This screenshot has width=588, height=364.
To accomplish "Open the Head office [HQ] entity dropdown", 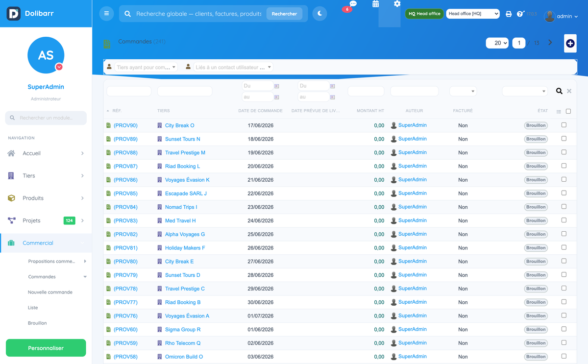I will pyautogui.click(x=473, y=14).
